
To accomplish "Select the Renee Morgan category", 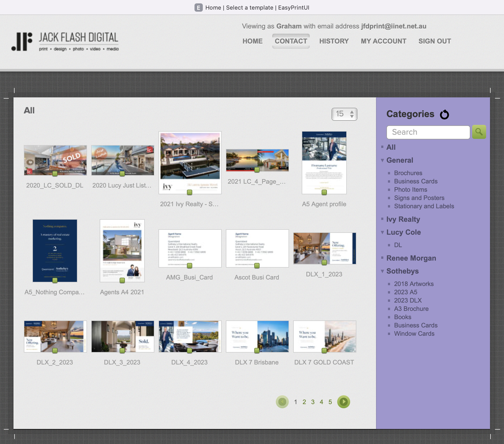I will pyautogui.click(x=411, y=258).
